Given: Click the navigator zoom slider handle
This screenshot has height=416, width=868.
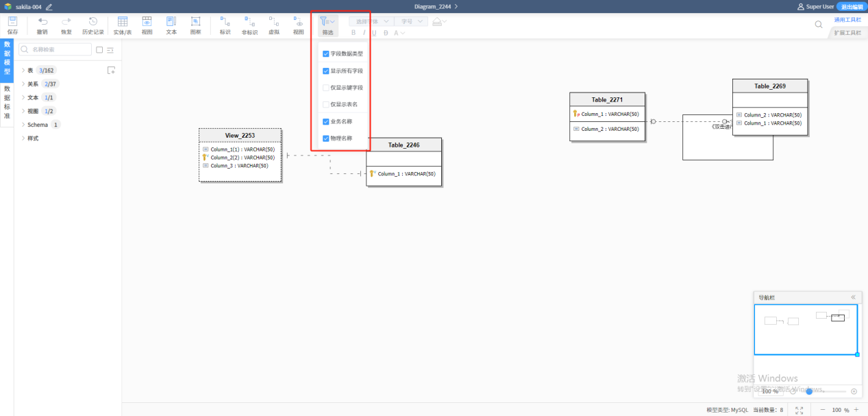Looking at the screenshot, I should coord(809,391).
